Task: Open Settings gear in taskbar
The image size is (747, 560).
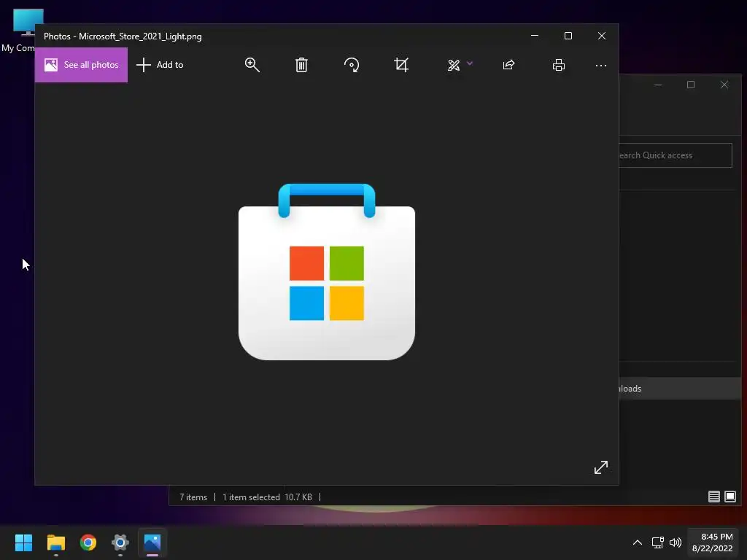Action: pos(120,542)
